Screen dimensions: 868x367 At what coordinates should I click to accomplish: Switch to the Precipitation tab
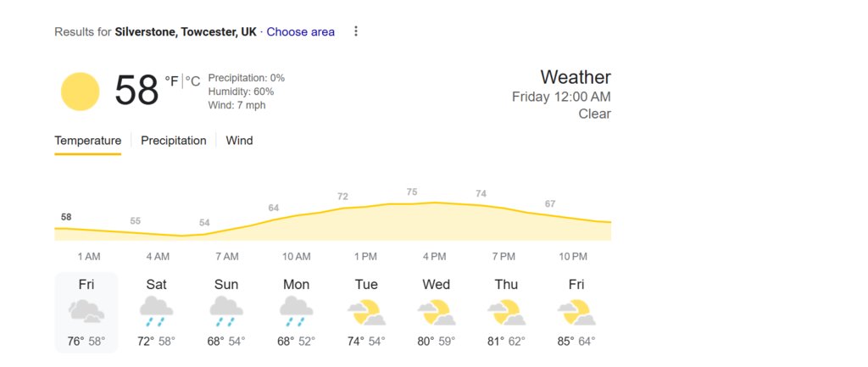(173, 141)
